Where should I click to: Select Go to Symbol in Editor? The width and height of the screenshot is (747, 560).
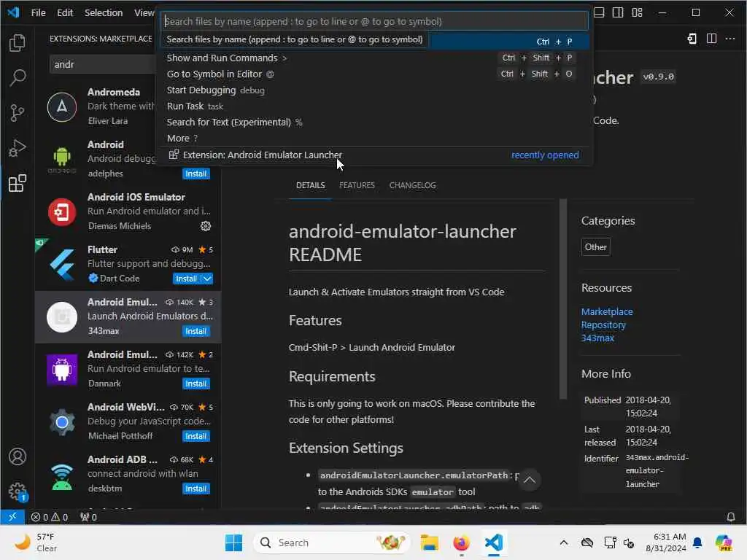coord(374,74)
